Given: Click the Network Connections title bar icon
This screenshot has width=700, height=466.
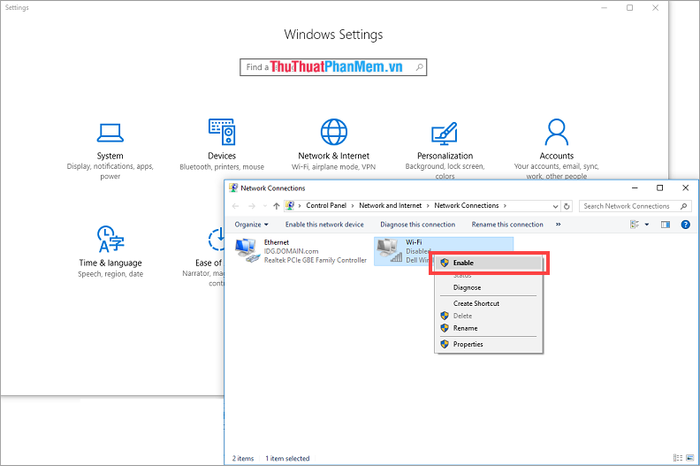Looking at the screenshot, I should point(233,188).
